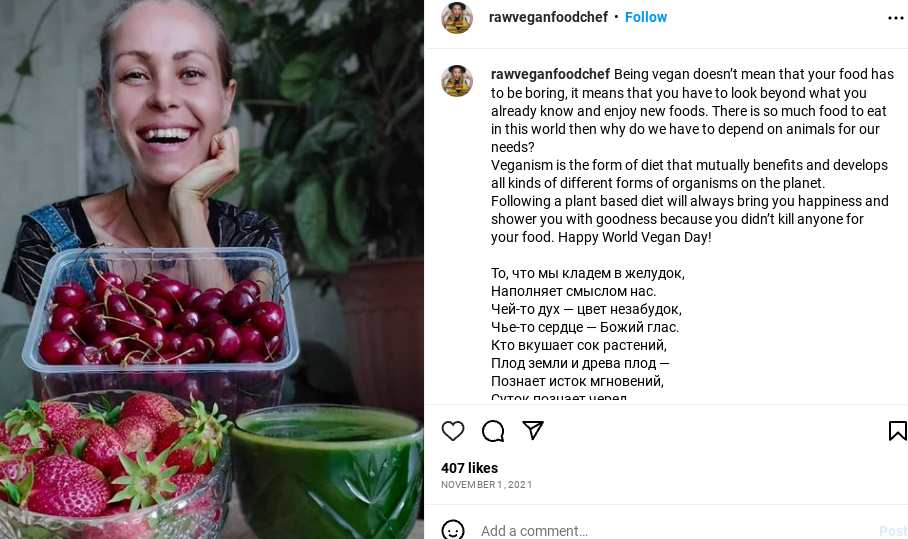The height and width of the screenshot is (539, 908).
Task: Save post with the bookmark icon
Action: [x=897, y=431]
